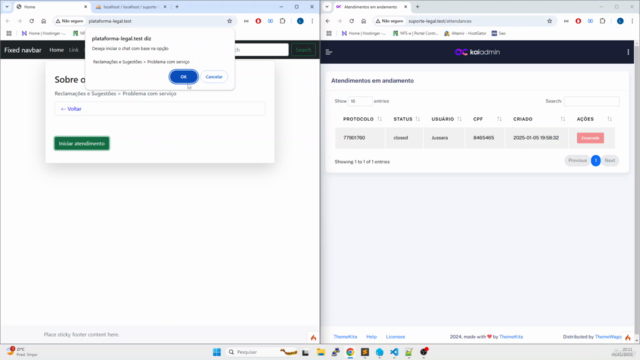Open the Altamir - HostGator bookmark
This screenshot has height=360, width=640.
coord(466,33)
